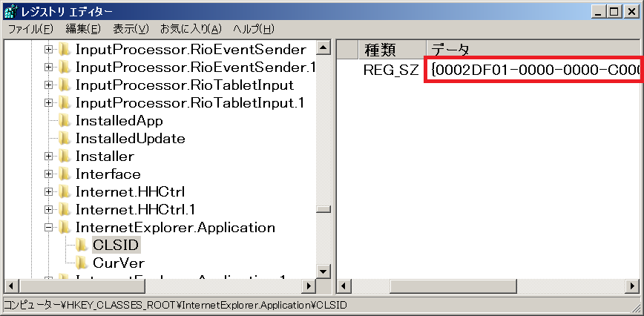
Task: Select the Internet.HHCtrl key label
Action: point(130,191)
